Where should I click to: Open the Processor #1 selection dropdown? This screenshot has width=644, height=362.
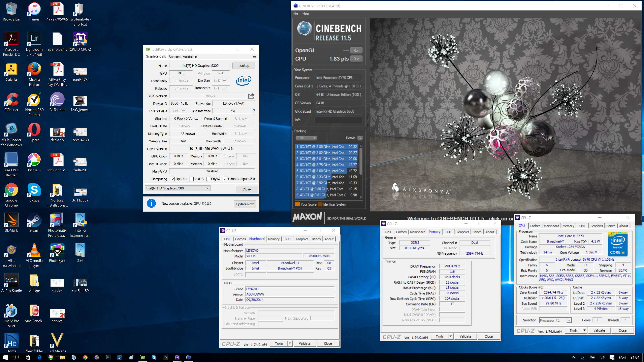[x=555, y=320]
